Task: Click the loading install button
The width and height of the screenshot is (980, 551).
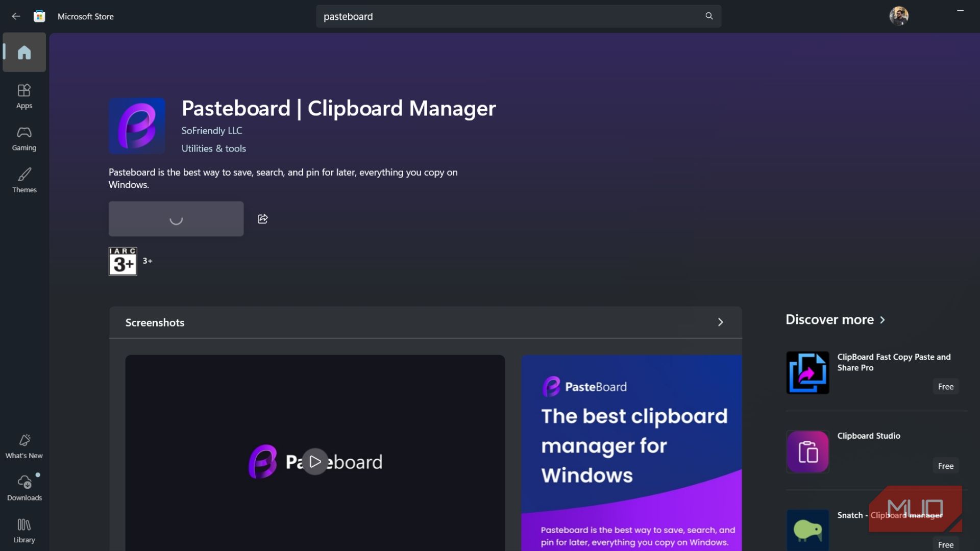Action: (176, 219)
